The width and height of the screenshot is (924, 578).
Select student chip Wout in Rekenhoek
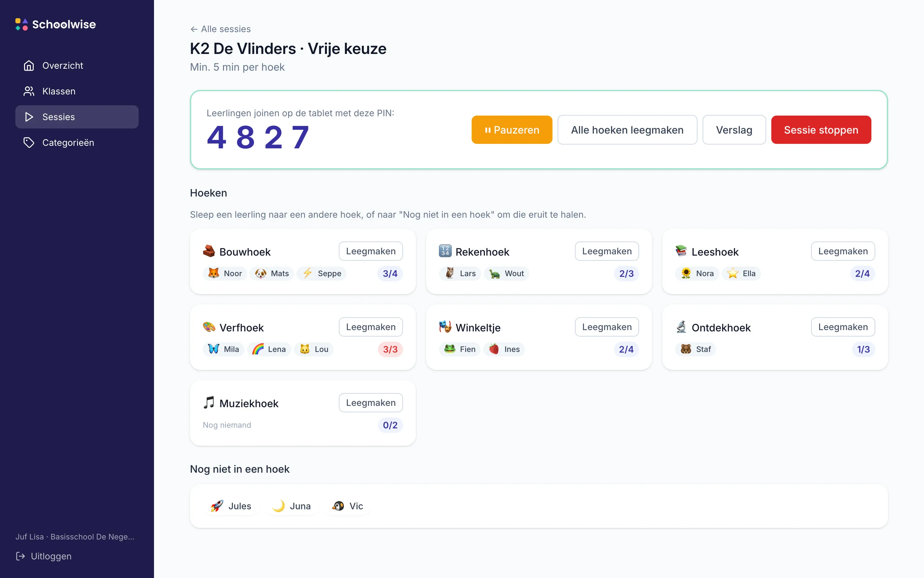click(506, 273)
